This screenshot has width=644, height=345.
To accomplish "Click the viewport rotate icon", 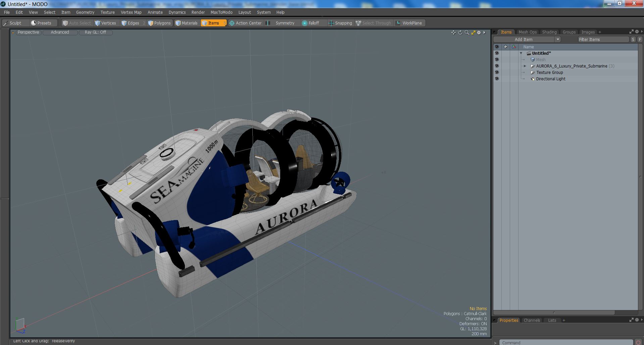I will 460,33.
